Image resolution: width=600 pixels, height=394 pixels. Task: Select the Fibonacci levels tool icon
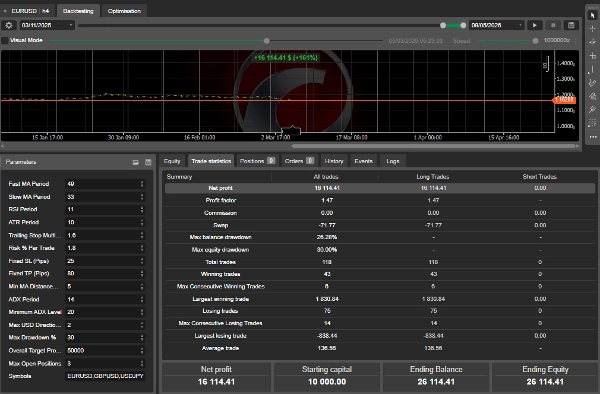[593, 123]
